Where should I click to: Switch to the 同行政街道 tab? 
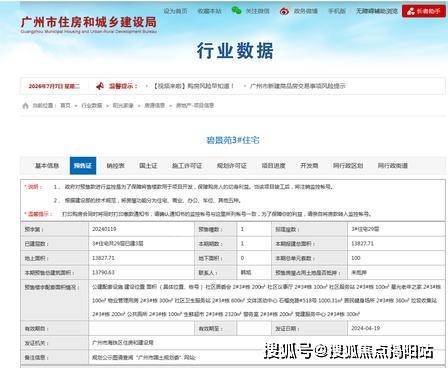click(393, 166)
